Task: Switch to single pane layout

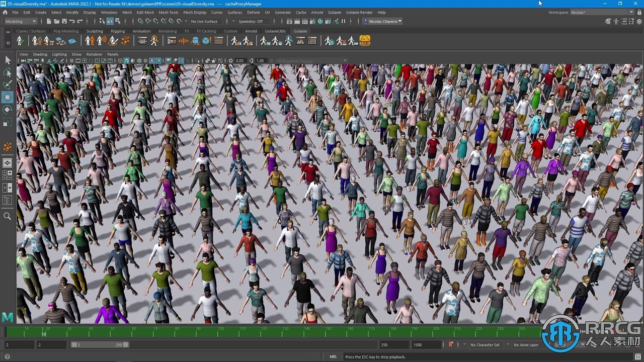Action: click(x=8, y=163)
